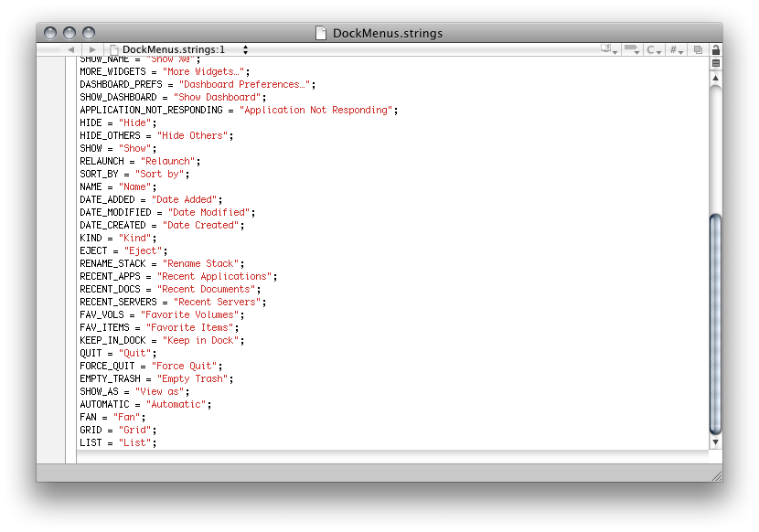Click the "Favorite Items" string
This screenshot has width=759, height=532.
pyautogui.click(x=189, y=328)
